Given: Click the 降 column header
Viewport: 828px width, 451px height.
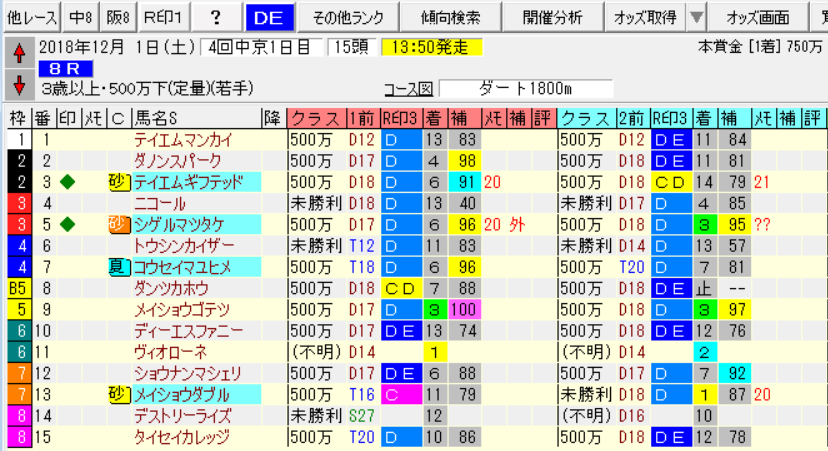Looking at the screenshot, I should pyautogui.click(x=273, y=118).
